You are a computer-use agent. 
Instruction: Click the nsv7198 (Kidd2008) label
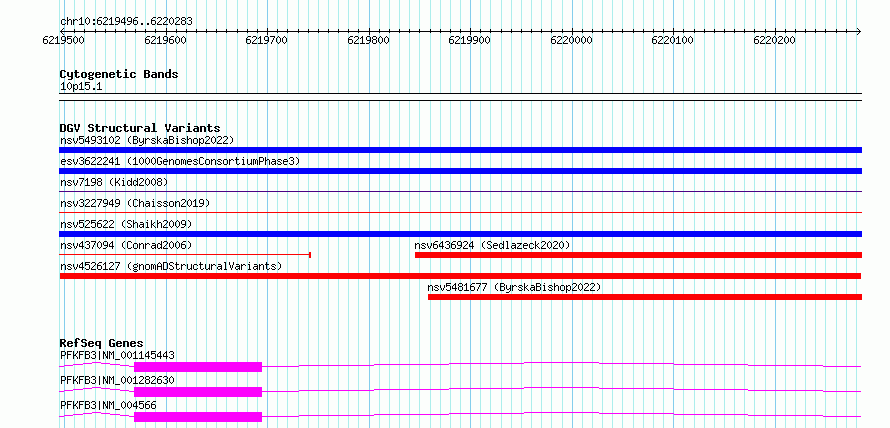114,182
